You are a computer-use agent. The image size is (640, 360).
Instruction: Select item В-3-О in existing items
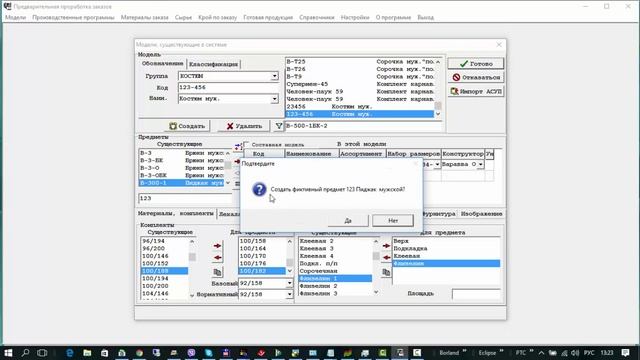coord(182,168)
